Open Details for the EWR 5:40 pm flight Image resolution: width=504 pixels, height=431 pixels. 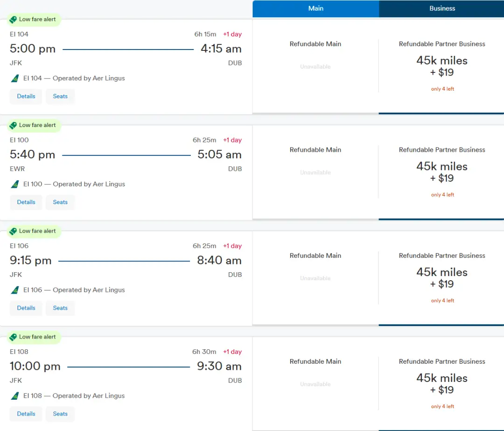26,202
